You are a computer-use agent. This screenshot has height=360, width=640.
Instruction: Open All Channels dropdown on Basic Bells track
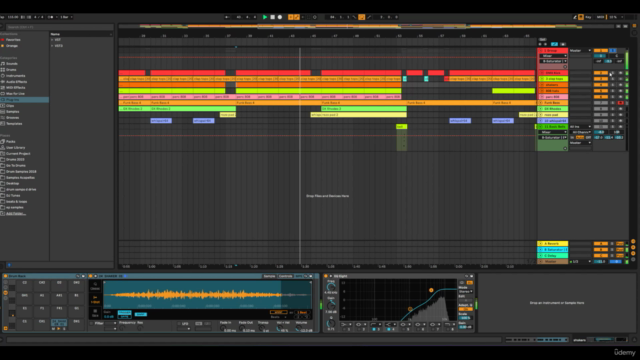click(x=580, y=132)
